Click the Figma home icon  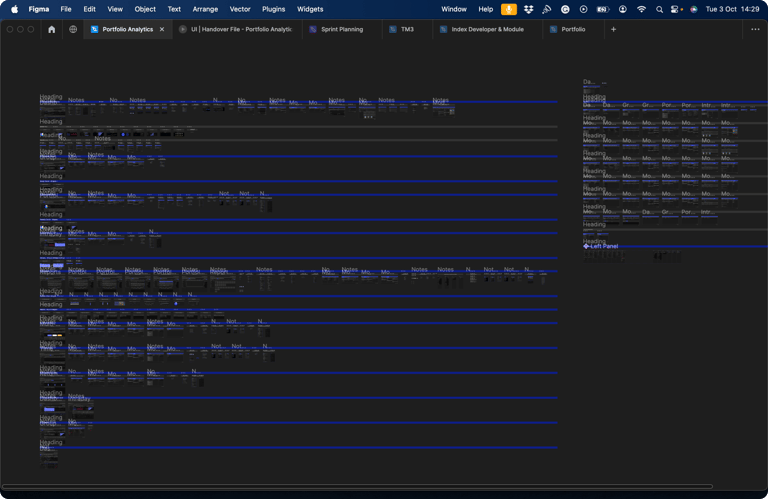52,30
